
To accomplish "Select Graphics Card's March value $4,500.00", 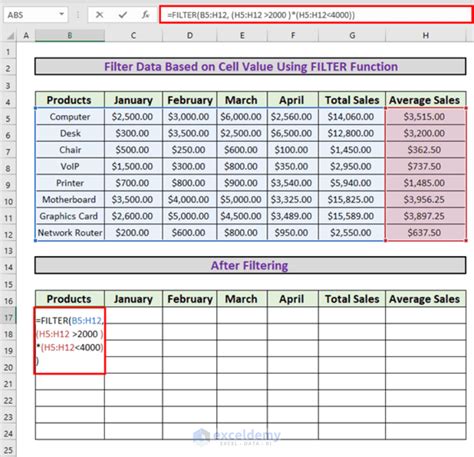I will [x=242, y=216].
